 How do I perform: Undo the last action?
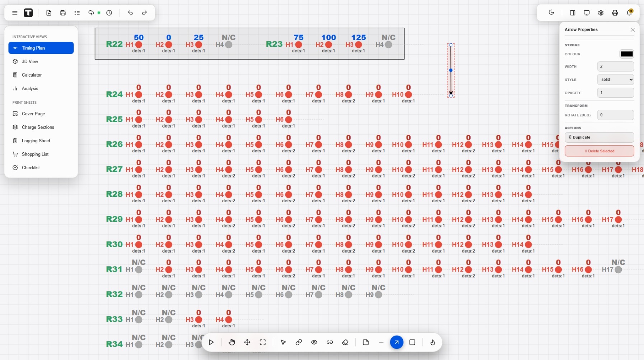[x=130, y=13]
